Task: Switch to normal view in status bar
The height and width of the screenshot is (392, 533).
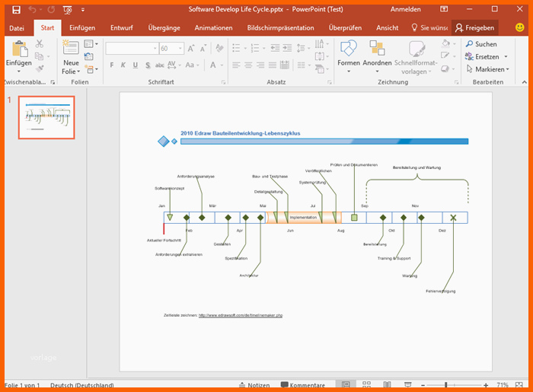Action: [x=346, y=384]
